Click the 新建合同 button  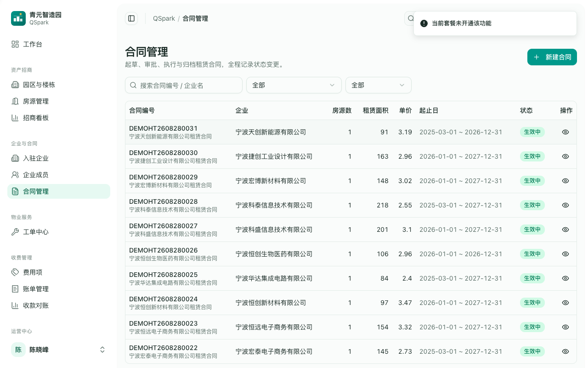pos(552,57)
